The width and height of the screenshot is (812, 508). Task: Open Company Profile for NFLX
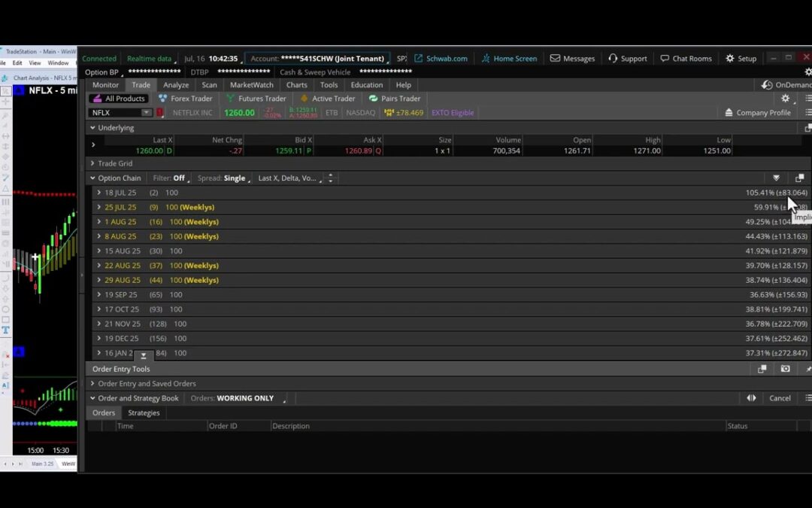758,112
